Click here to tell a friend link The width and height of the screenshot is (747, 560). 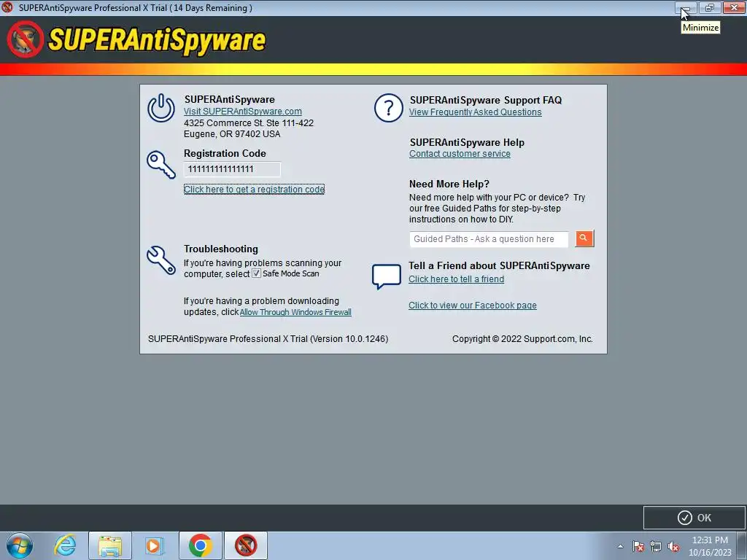(x=456, y=279)
